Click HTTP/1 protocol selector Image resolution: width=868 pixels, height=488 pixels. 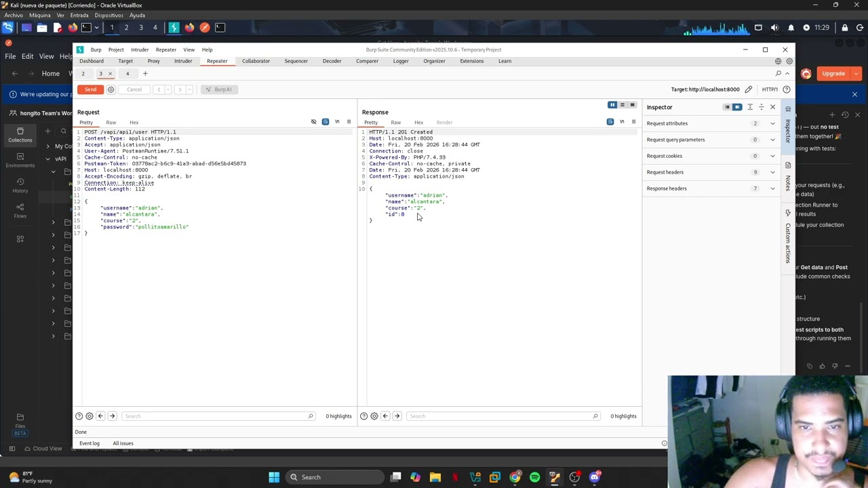pyautogui.click(x=770, y=89)
